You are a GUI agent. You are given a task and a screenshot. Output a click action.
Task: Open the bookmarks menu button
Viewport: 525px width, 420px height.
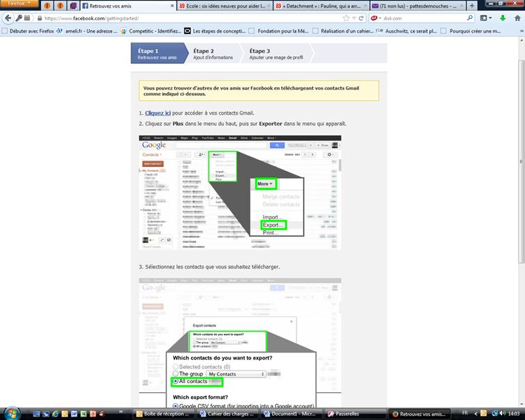pos(486,18)
